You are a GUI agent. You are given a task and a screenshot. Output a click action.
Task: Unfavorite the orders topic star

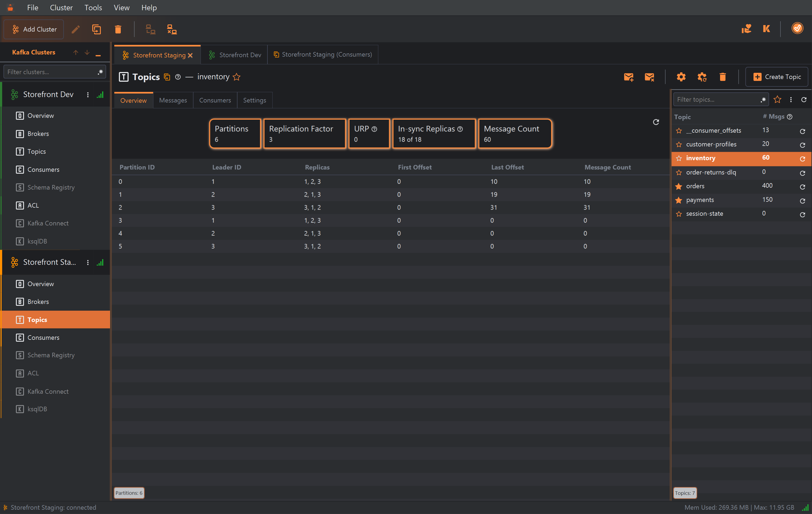679,186
